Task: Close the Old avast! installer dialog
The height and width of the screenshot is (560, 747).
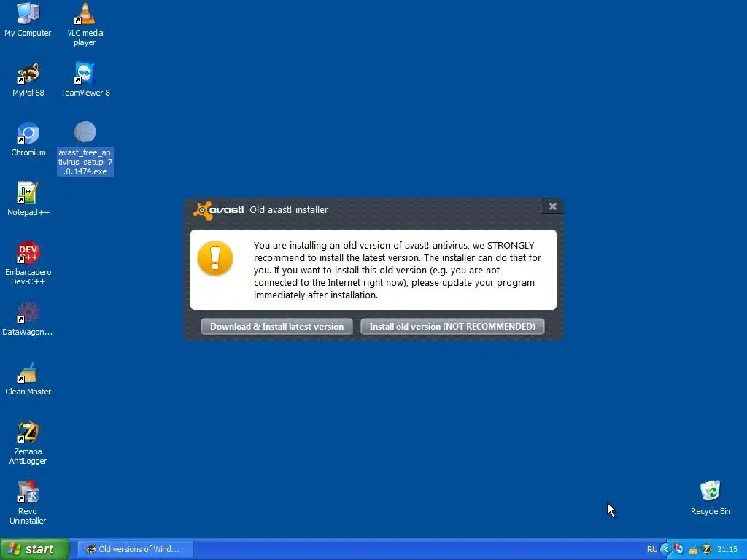Action: coord(553,206)
